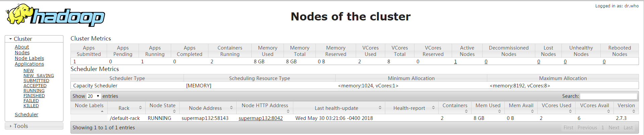Open the Node Labels sidebar link

tap(29, 58)
